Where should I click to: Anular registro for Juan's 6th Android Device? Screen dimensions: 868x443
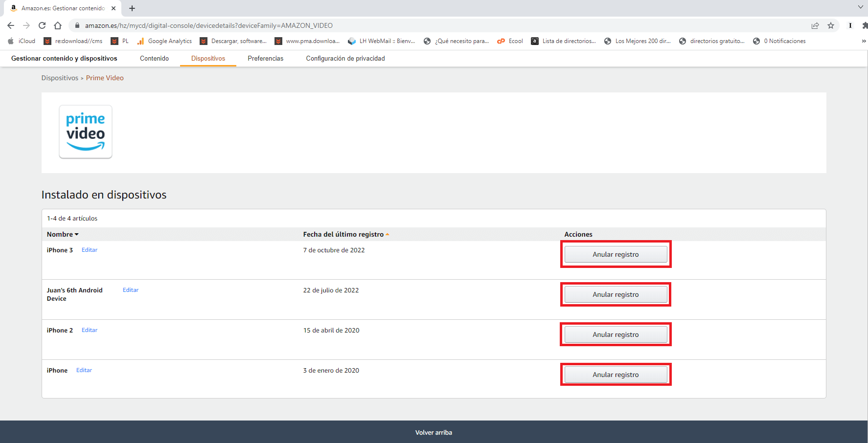coord(616,294)
